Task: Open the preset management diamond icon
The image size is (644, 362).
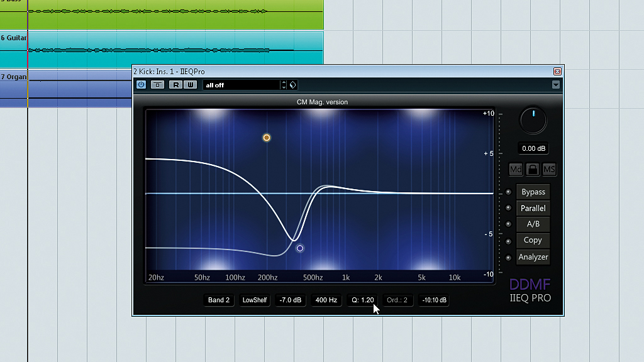Action: [x=293, y=85]
